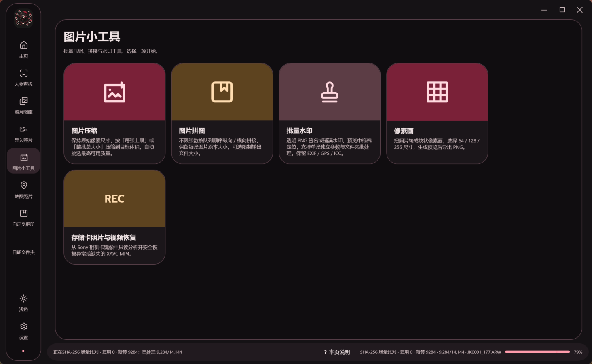Click the REC graphic on recovery card
592x364 pixels.
pos(114,199)
